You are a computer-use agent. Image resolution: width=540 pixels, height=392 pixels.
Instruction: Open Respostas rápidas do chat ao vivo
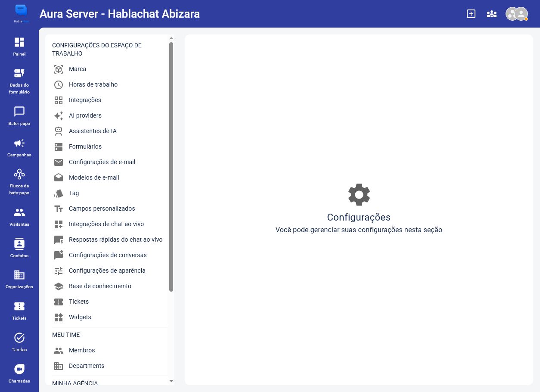click(116, 240)
